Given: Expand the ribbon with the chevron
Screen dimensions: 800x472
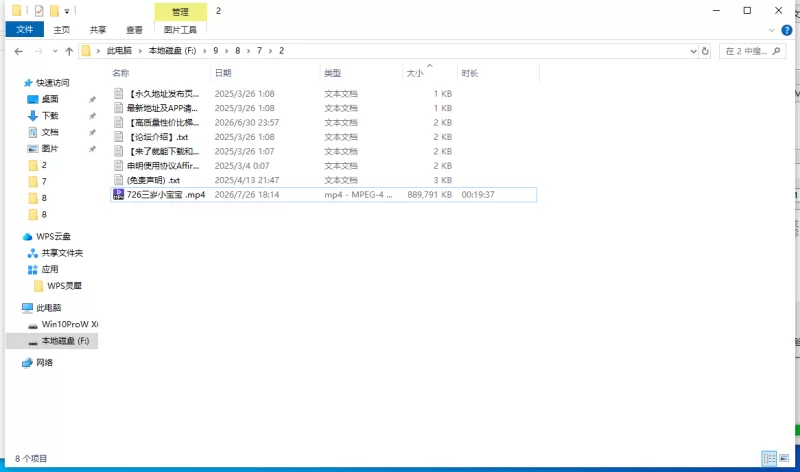Looking at the screenshot, I should click(771, 31).
